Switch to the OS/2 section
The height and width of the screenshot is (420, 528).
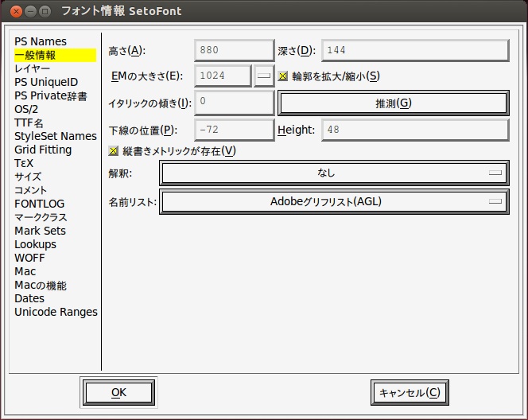tap(26, 109)
